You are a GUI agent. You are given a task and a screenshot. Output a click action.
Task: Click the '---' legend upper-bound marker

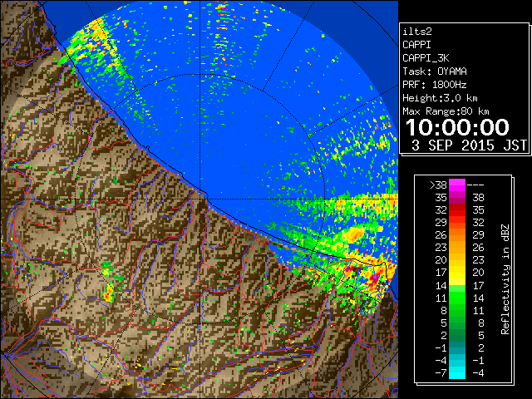click(x=475, y=185)
